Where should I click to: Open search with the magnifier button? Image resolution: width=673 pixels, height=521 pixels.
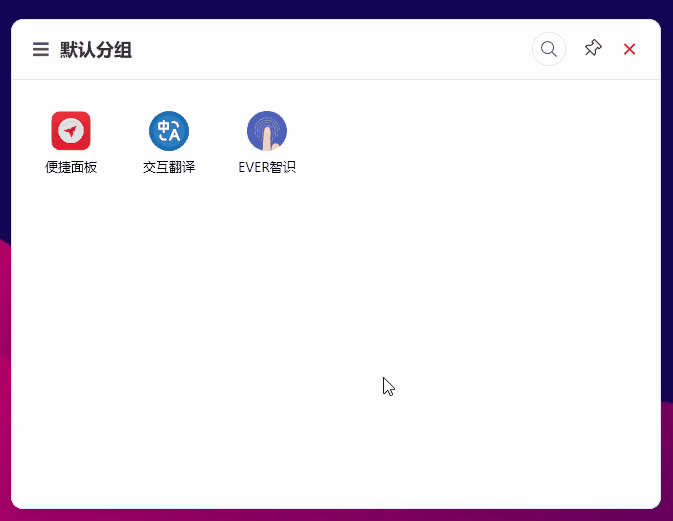coord(548,49)
